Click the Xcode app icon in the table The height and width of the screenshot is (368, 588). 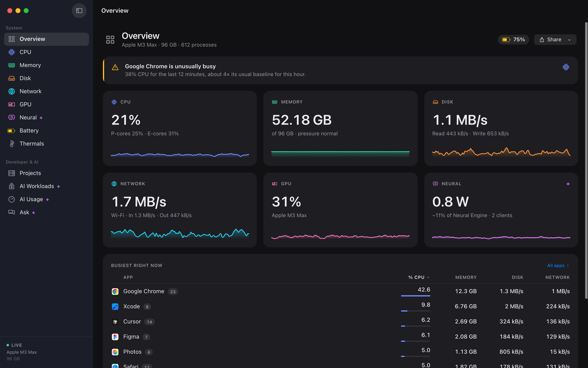coord(115,306)
